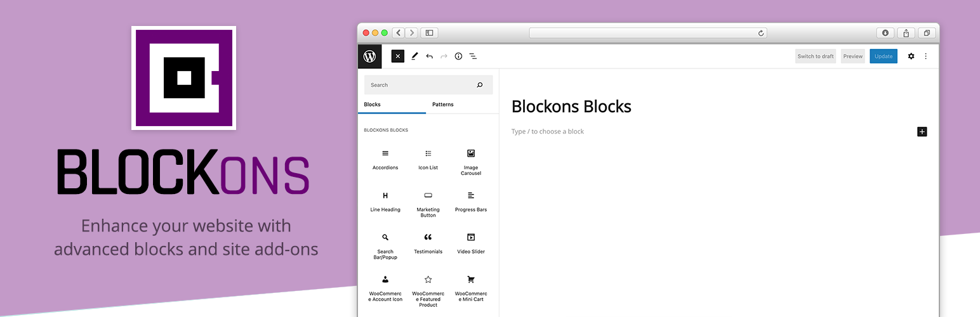Click the 'Type / to choose a block' placeholder
This screenshot has height=317, width=980.
(x=548, y=131)
